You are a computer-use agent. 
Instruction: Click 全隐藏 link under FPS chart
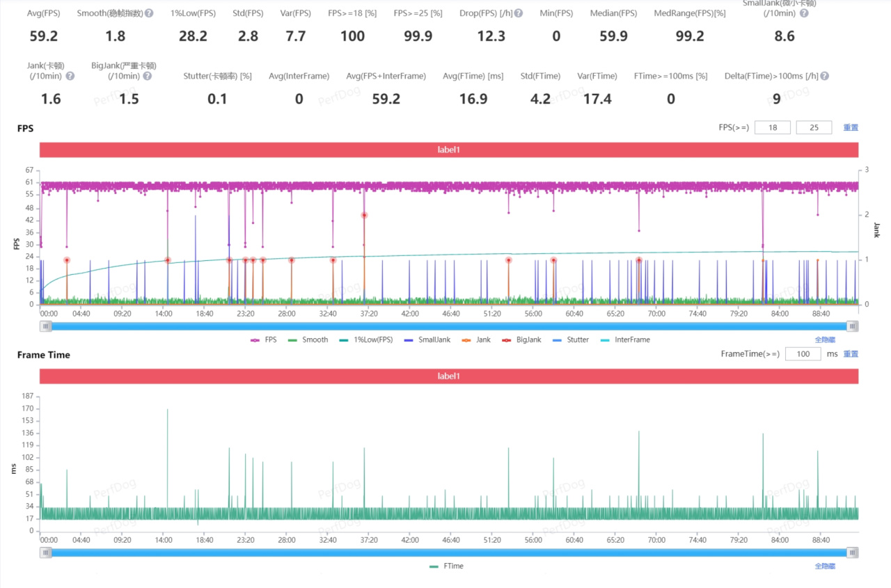click(825, 340)
